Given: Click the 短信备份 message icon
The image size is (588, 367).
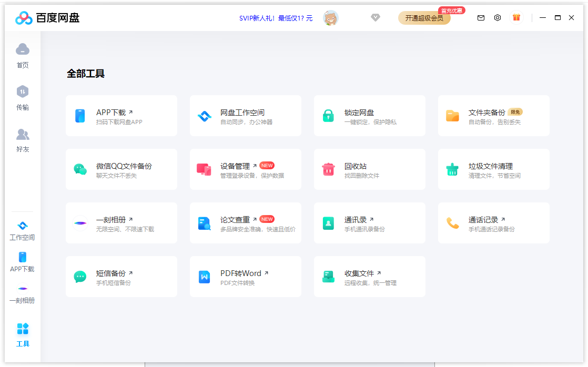Looking at the screenshot, I should tap(80, 277).
